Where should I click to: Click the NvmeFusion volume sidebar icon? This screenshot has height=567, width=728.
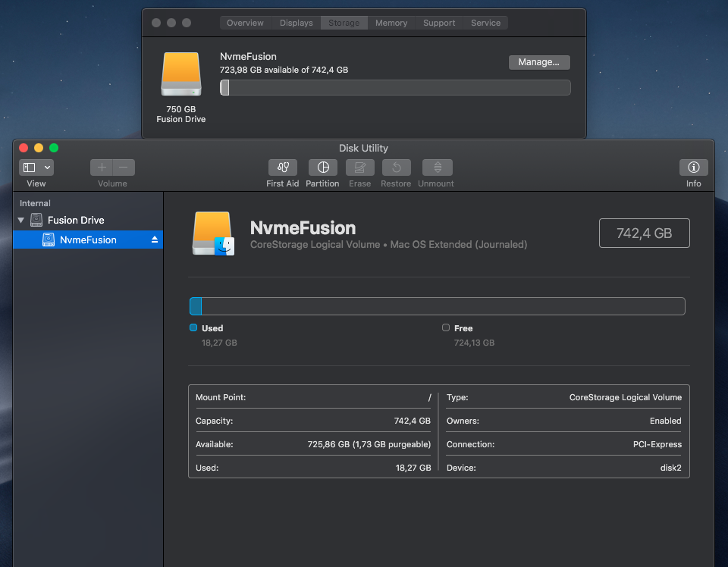pyautogui.click(x=49, y=240)
